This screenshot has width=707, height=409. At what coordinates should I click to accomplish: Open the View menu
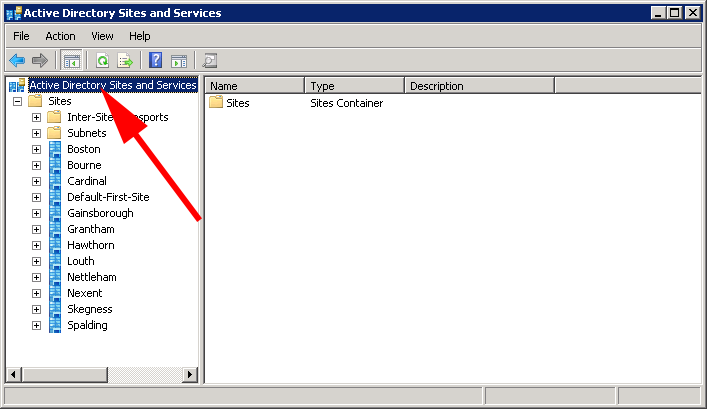(102, 36)
